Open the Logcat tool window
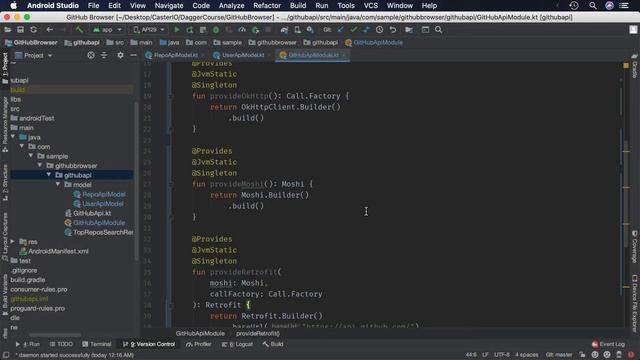 [237, 344]
